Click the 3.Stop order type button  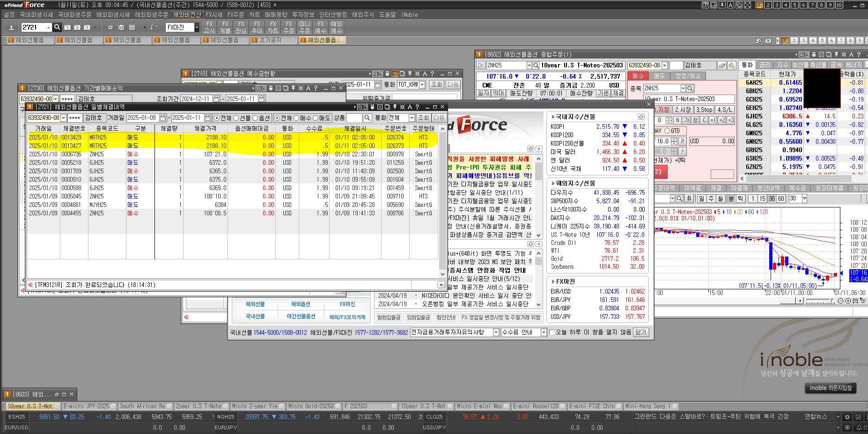tap(704, 110)
